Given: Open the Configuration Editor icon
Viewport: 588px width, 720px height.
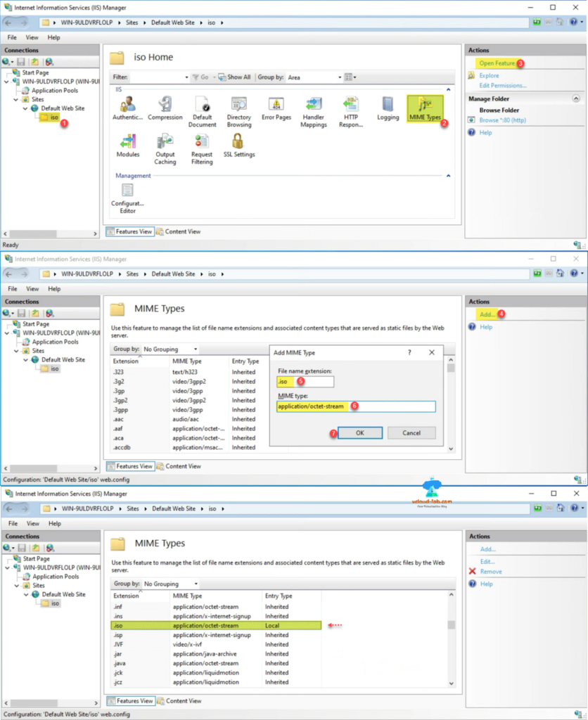Looking at the screenshot, I should 127,198.
